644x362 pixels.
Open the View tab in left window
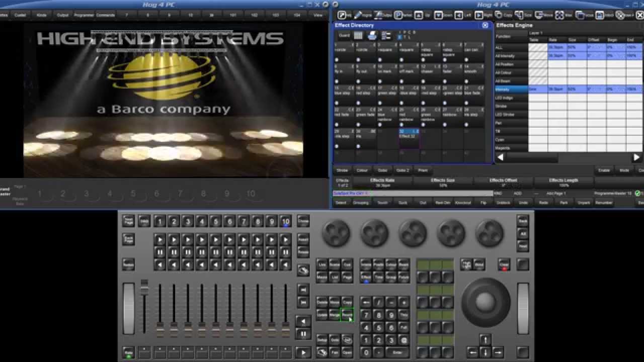(318, 16)
